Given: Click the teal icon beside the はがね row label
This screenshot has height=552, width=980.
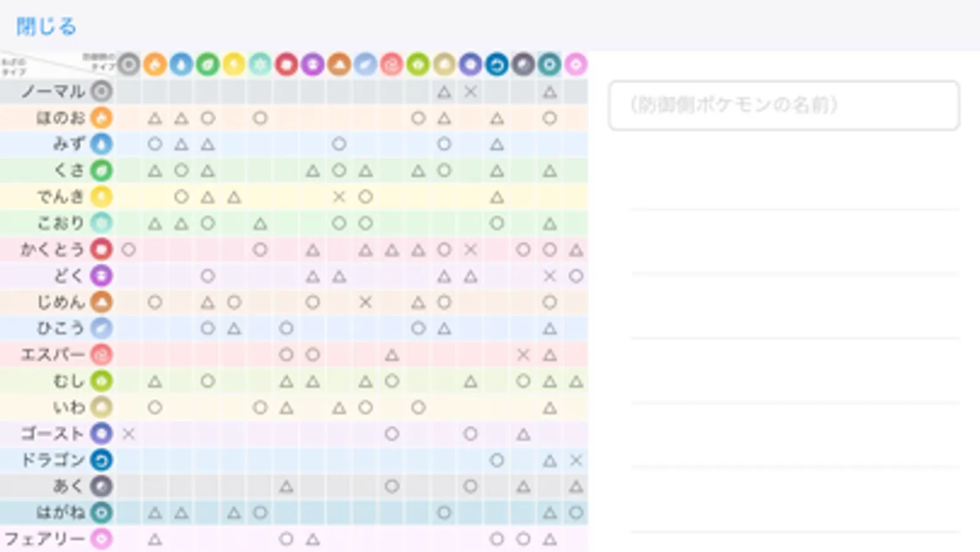Looking at the screenshot, I should pos(102,513).
